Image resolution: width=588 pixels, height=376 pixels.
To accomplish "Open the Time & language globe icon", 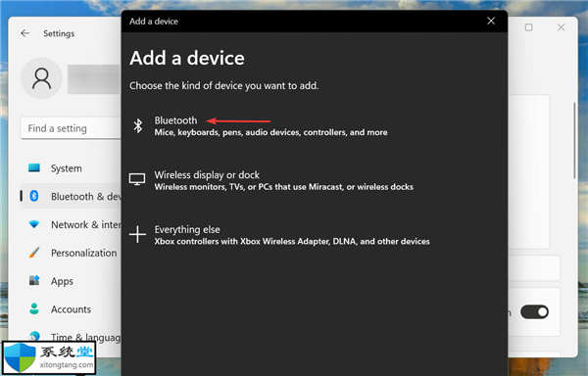I will pyautogui.click(x=34, y=336).
